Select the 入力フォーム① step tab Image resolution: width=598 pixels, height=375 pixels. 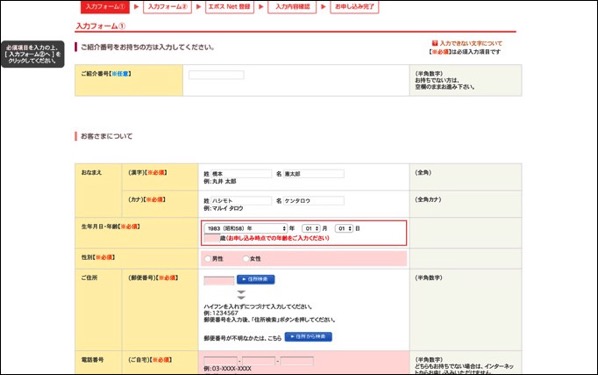[105, 7]
